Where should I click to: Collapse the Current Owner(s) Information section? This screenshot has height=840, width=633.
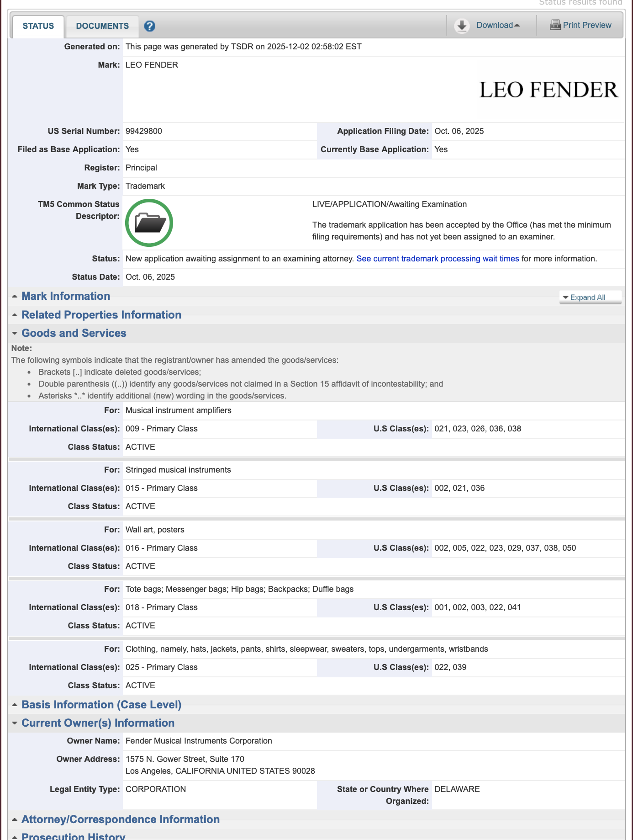98,723
